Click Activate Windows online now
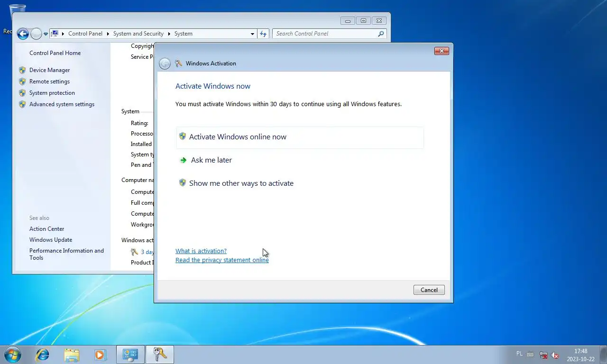 (300, 137)
